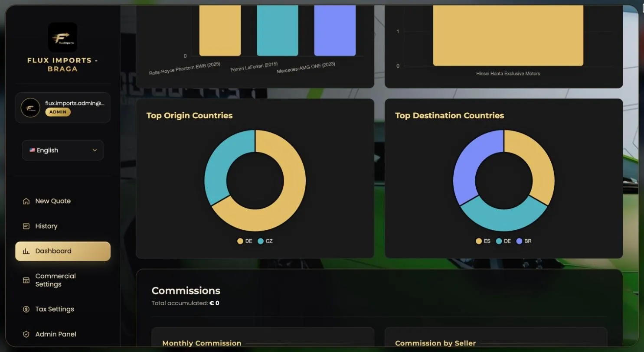Click the Commission by Seller title

(x=435, y=343)
